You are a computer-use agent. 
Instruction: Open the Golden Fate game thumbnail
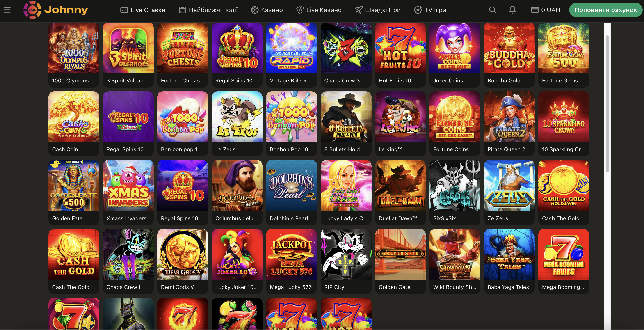click(x=74, y=186)
